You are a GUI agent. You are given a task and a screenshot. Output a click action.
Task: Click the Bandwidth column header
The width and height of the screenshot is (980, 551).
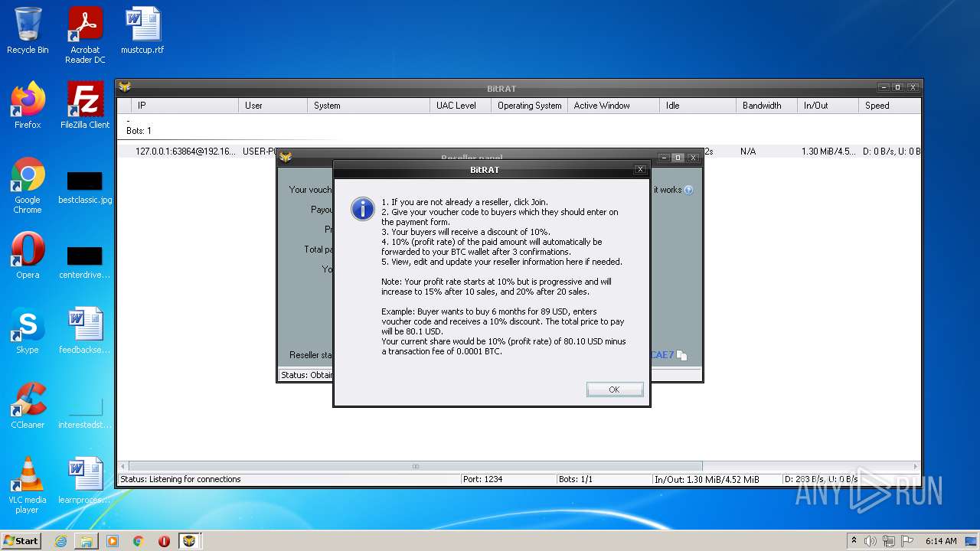[x=766, y=106]
